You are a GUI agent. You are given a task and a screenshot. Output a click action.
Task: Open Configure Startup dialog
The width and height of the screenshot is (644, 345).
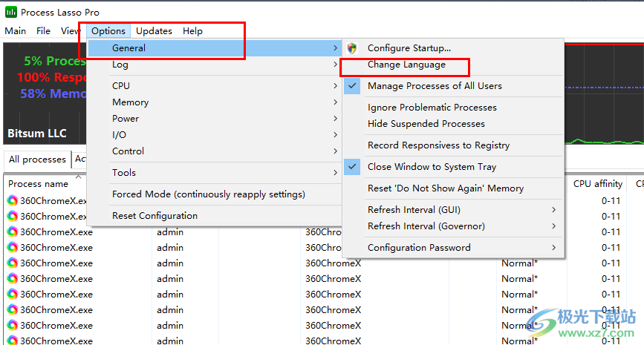(x=453, y=48)
